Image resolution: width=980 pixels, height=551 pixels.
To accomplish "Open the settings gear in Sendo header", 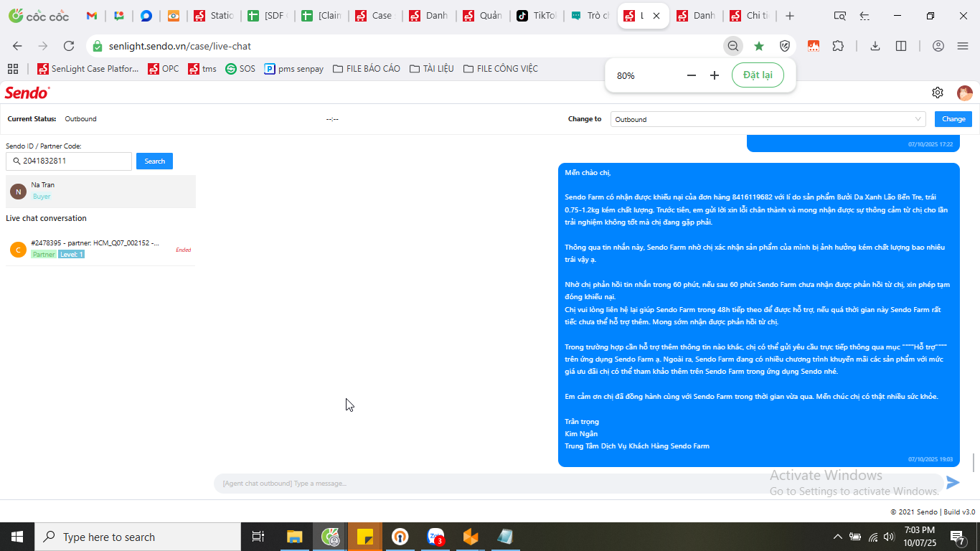I will click(x=937, y=93).
